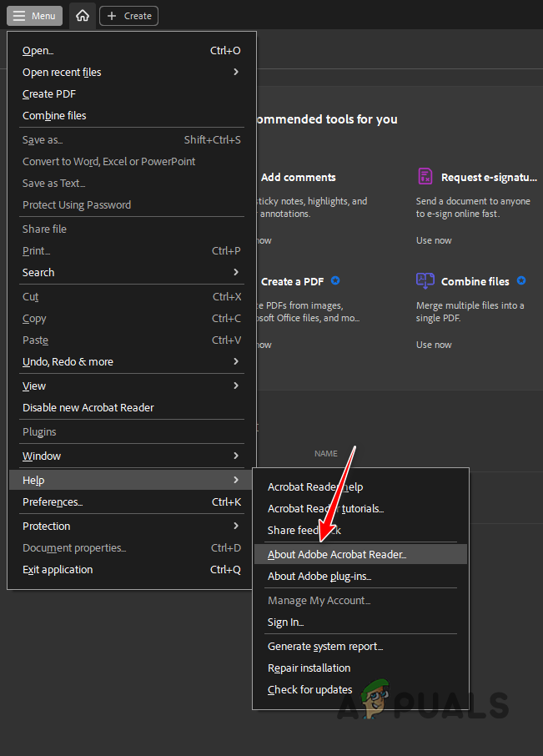
Task: Select Convert to Word, Excel or PowerPoint
Action: point(132,162)
